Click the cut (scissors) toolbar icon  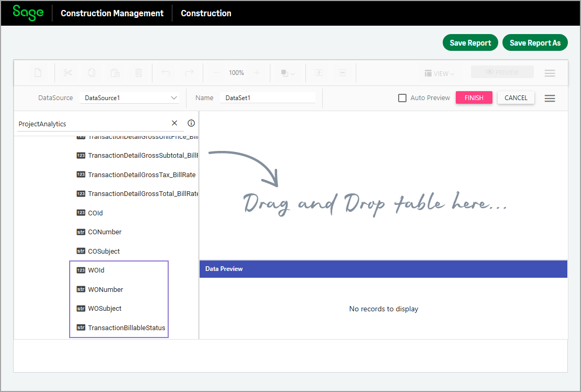[x=68, y=73]
